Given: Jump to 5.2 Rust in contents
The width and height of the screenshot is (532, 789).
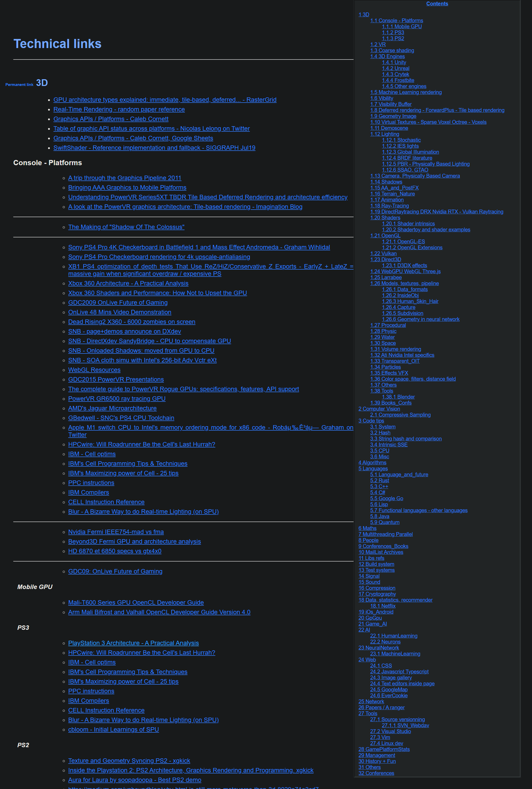Looking at the screenshot, I should (379, 481).
